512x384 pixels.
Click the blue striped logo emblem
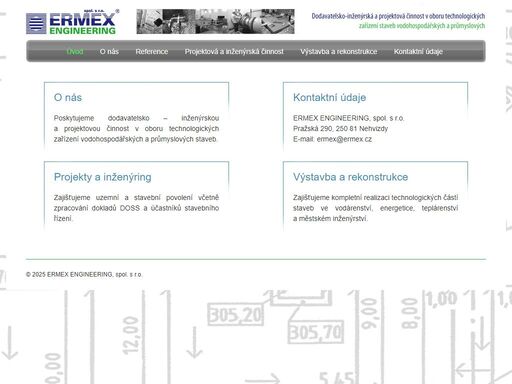[x=36, y=23]
